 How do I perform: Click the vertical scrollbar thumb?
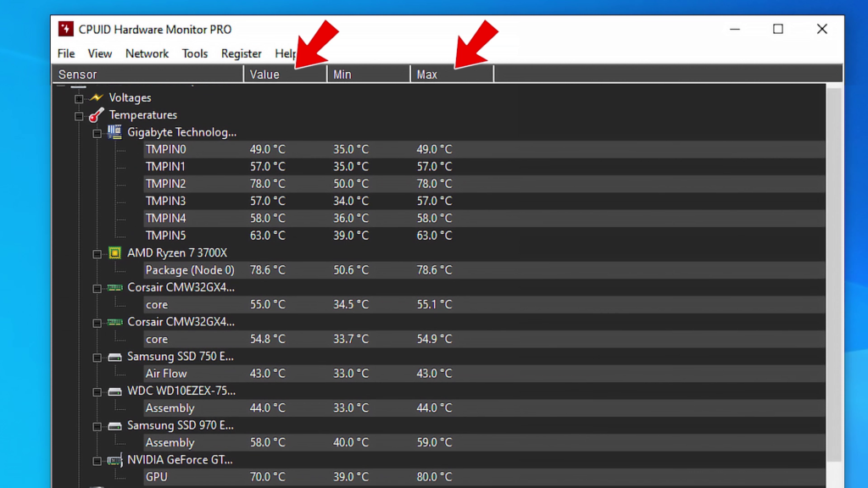(x=834, y=274)
